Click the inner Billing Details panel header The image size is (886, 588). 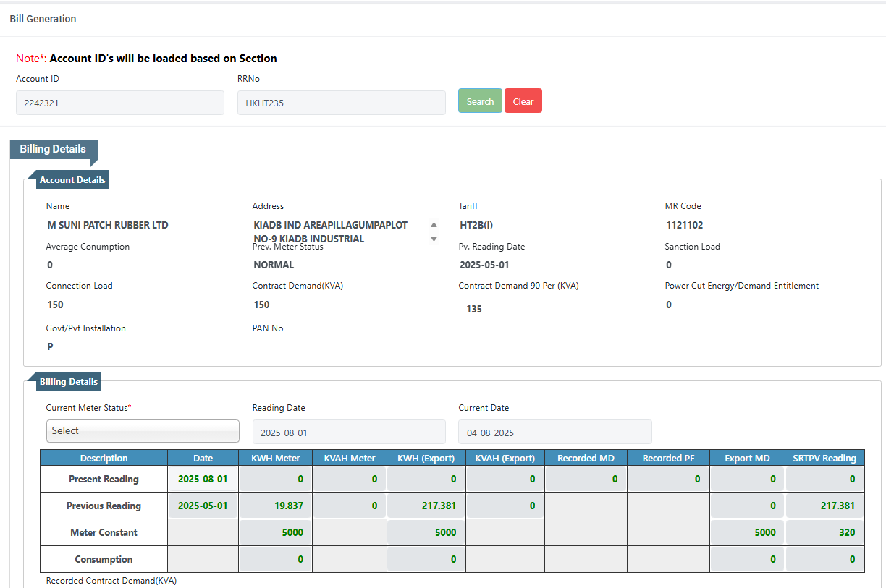69,382
